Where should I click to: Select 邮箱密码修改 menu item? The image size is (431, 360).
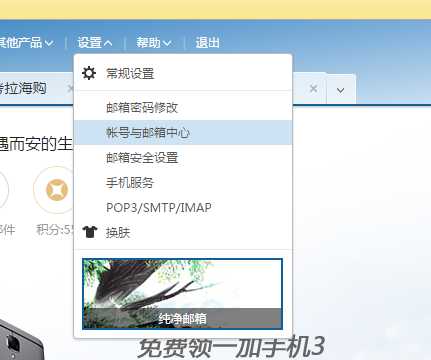click(x=183, y=108)
